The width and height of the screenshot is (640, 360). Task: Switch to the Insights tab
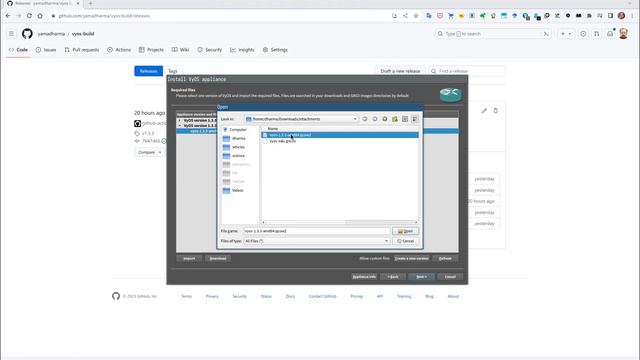pyautogui.click(x=242, y=50)
